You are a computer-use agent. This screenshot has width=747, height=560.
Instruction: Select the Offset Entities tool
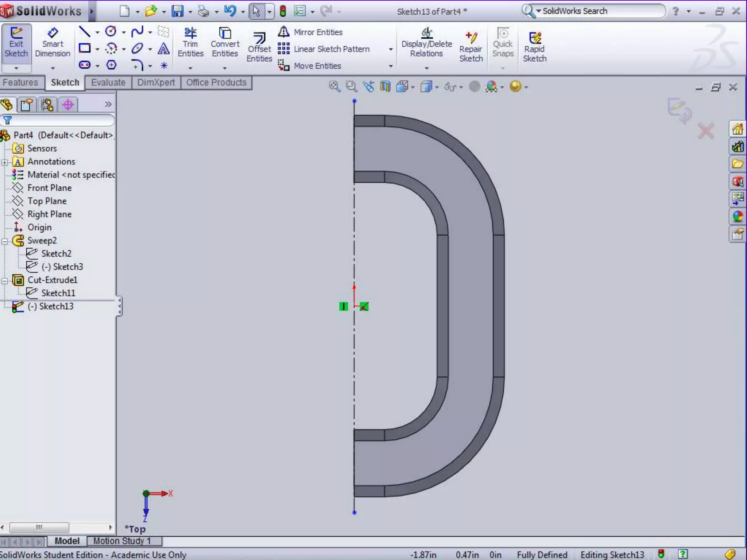coord(259,47)
